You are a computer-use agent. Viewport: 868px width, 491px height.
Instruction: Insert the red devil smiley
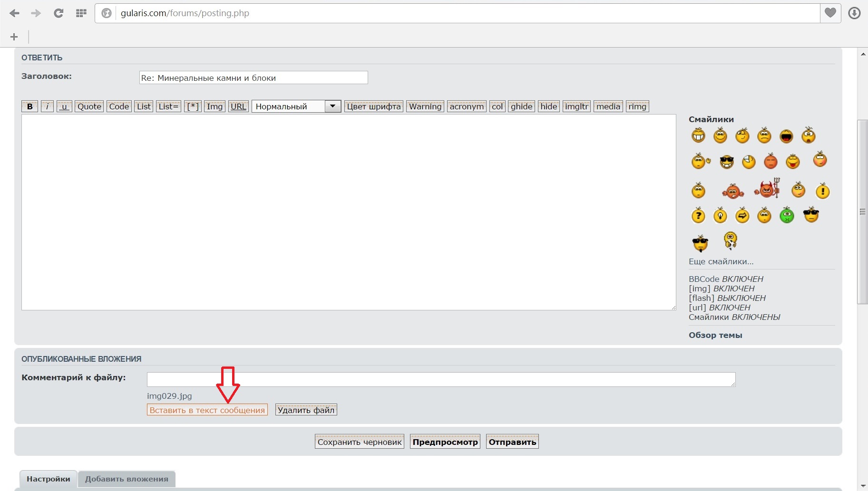[767, 189]
